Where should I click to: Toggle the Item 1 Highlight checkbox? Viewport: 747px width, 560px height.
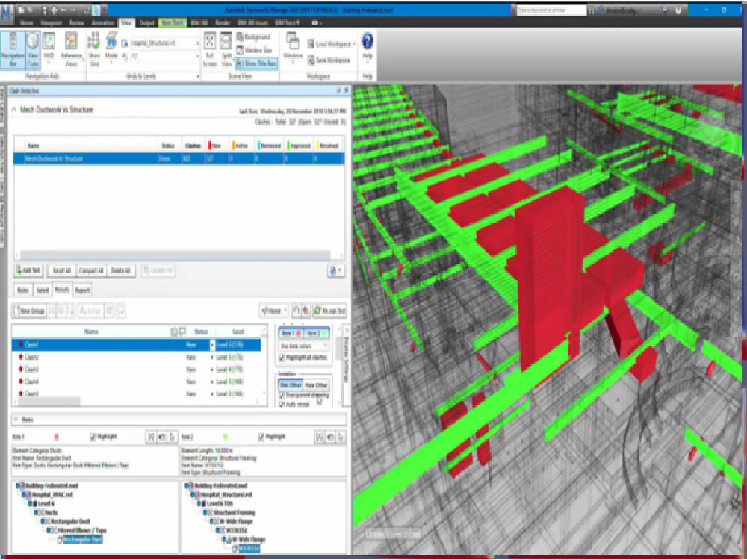[93, 437]
